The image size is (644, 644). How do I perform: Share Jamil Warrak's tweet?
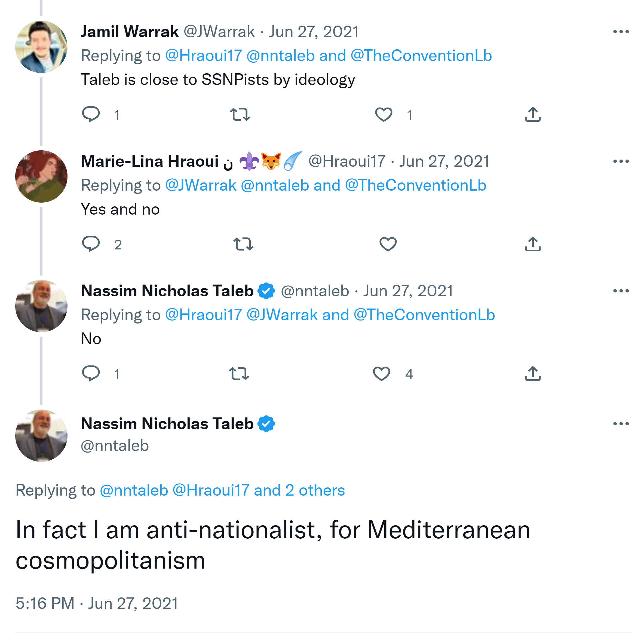533,114
